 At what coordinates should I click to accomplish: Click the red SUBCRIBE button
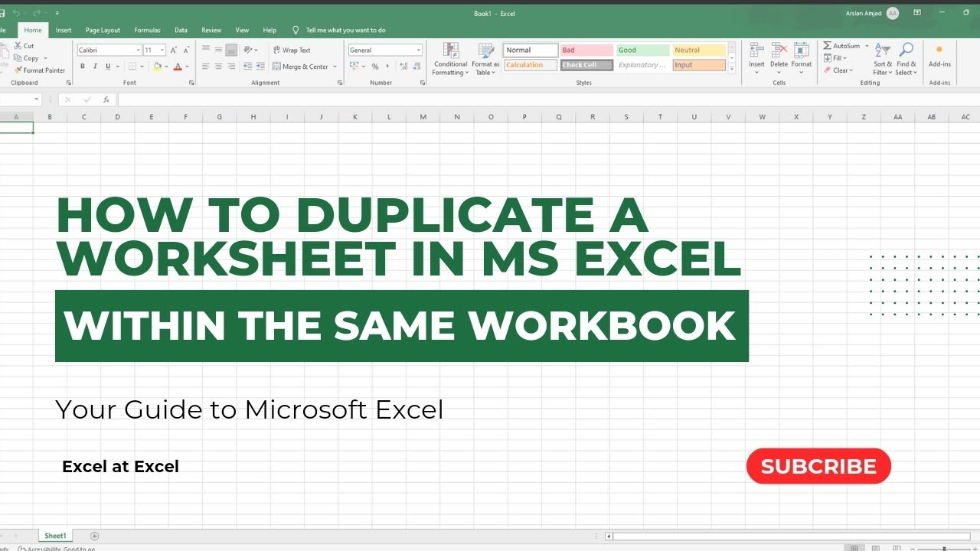click(x=818, y=466)
